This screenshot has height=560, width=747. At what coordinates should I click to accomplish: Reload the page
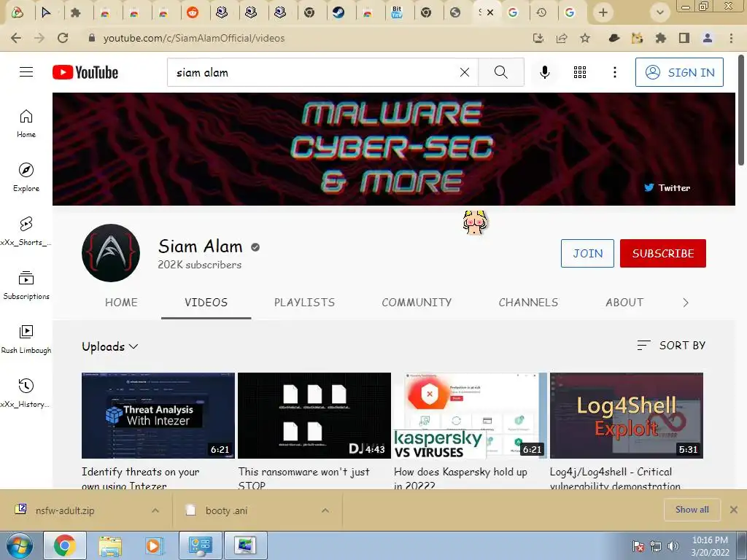tap(63, 38)
